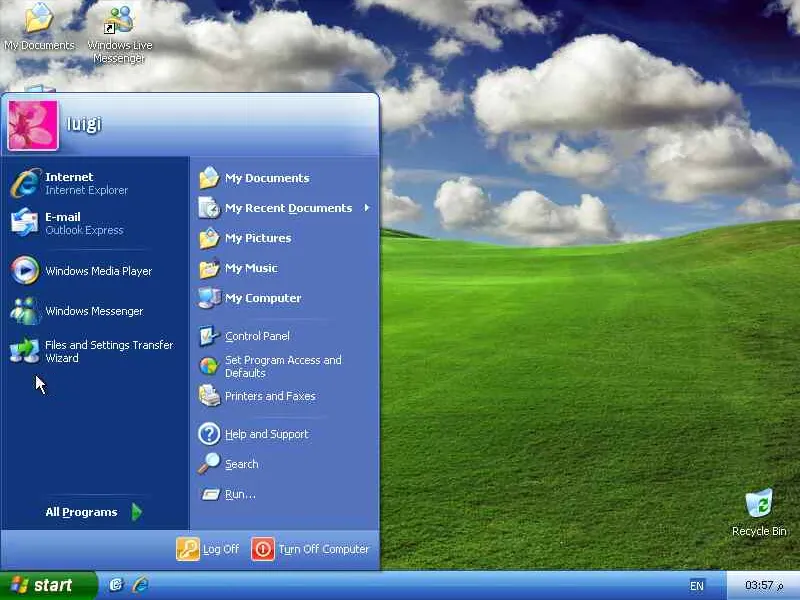Viewport: 800px width, 600px height.
Task: Open the Windows Media Player icon
Action: point(24,270)
